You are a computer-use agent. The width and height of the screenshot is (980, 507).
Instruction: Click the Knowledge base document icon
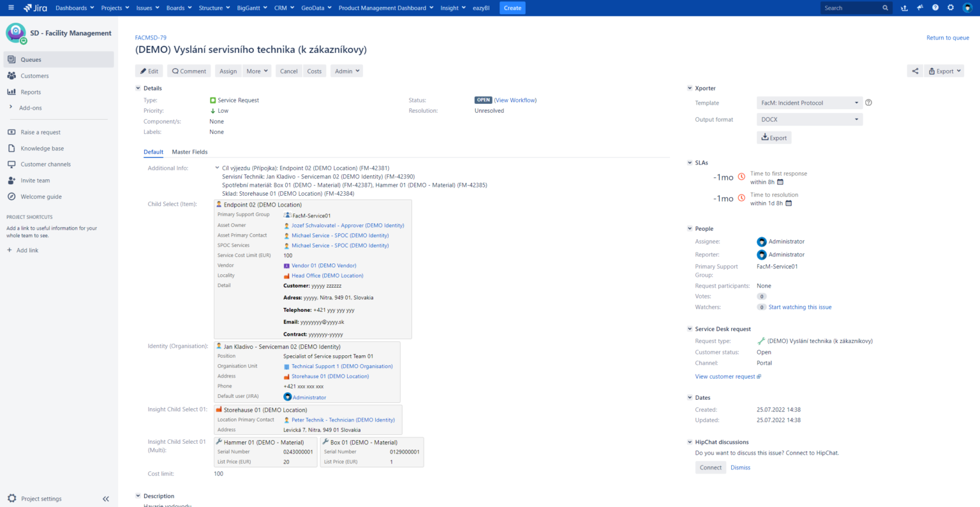coord(11,149)
